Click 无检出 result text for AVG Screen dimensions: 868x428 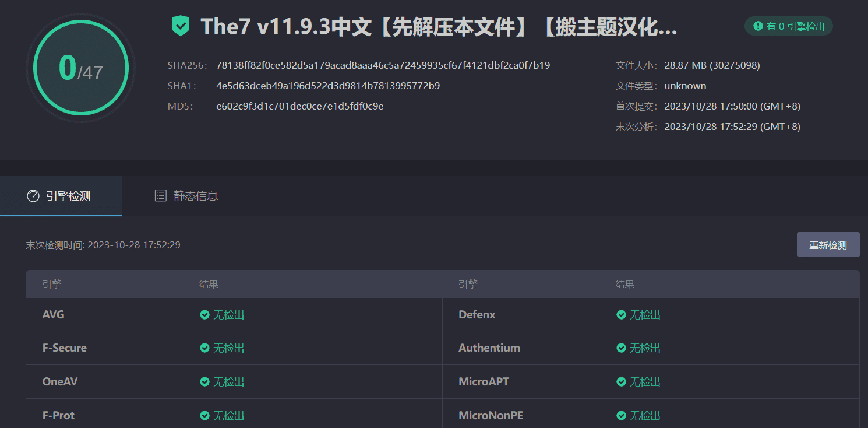coord(229,315)
